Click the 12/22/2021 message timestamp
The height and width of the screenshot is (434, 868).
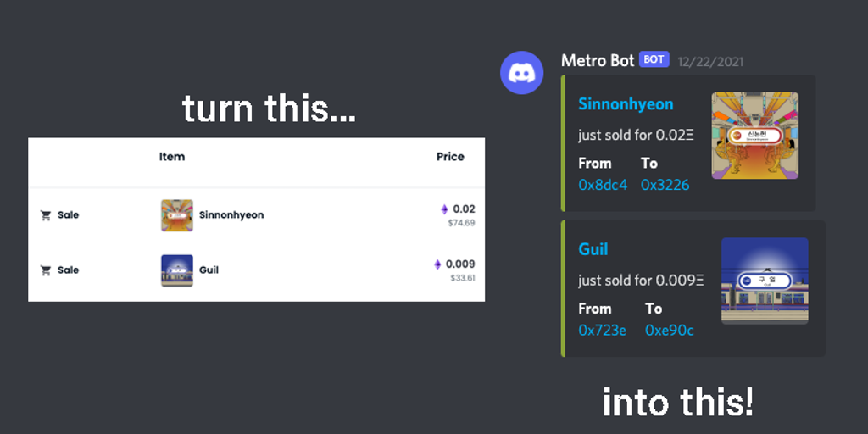point(710,61)
